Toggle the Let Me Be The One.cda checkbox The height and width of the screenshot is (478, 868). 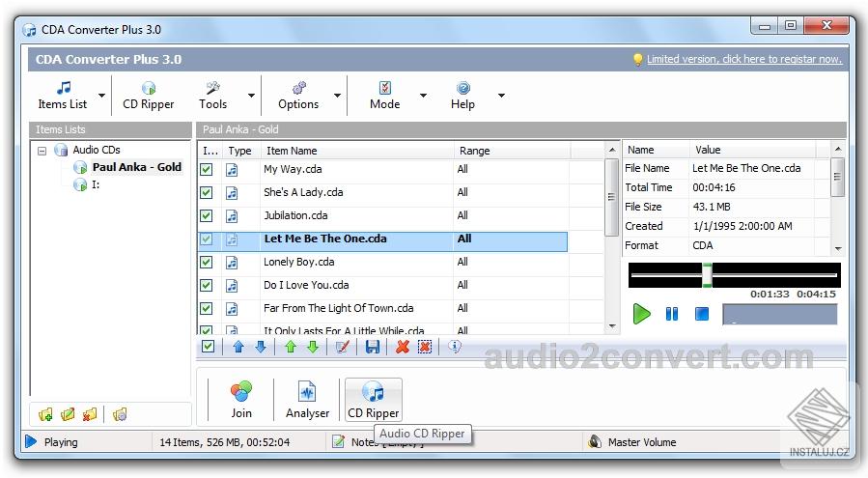(x=207, y=239)
